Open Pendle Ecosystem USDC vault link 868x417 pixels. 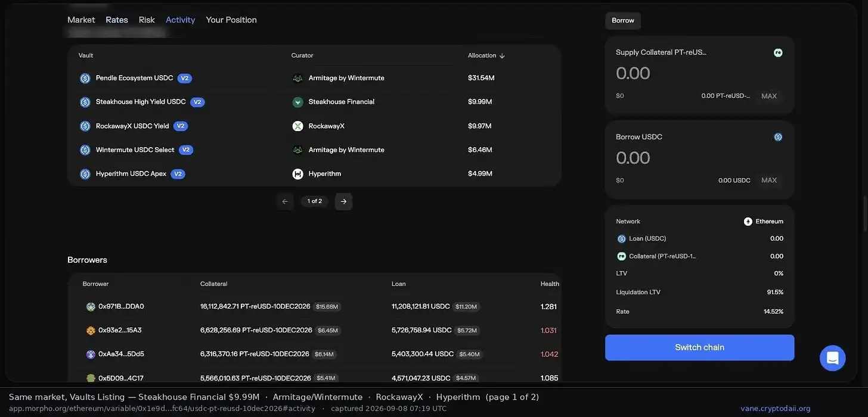(x=135, y=78)
